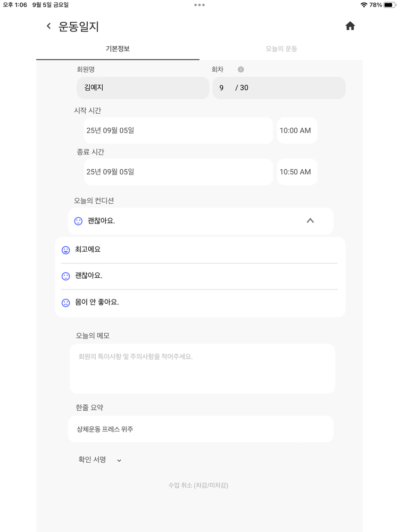The width and height of the screenshot is (399, 532).
Task: Tap the happy face icon for 최고에요
Action: point(66,250)
